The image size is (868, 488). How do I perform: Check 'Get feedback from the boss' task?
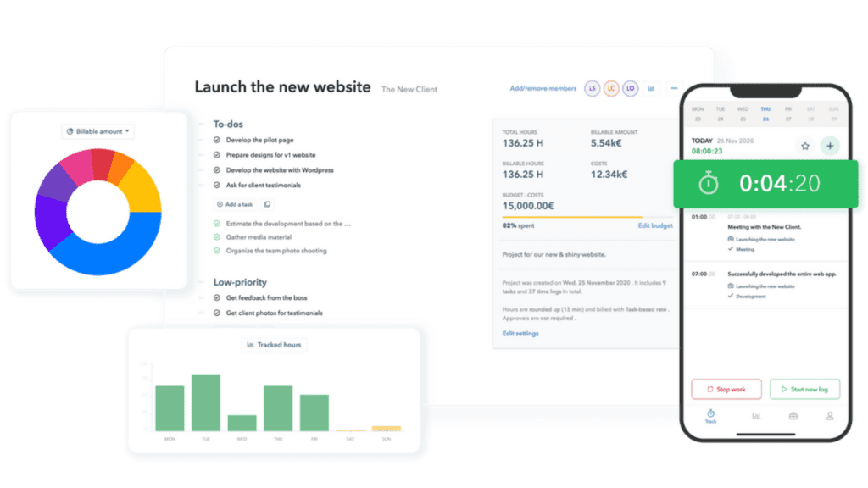[217, 297]
